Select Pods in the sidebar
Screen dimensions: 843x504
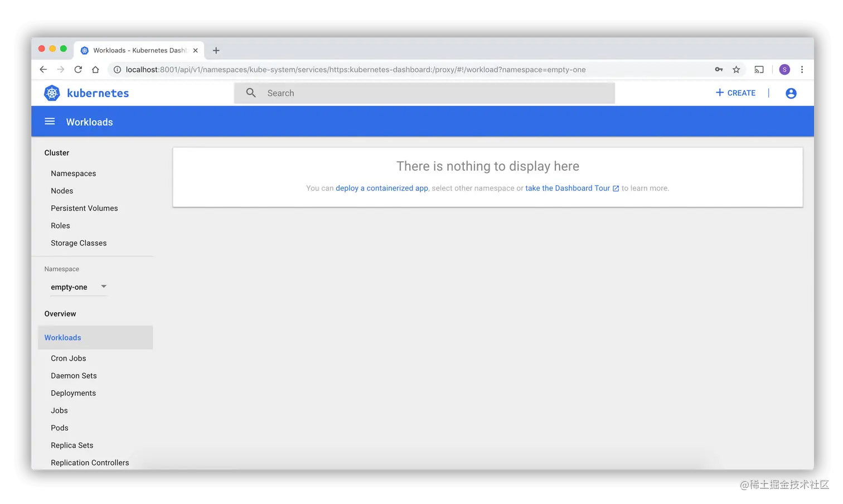[59, 428]
